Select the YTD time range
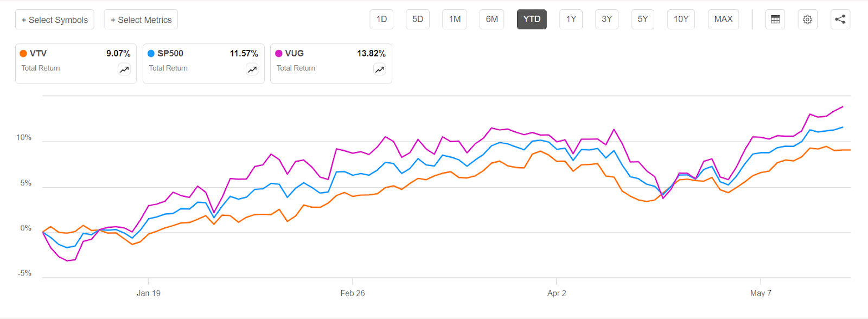 532,19
